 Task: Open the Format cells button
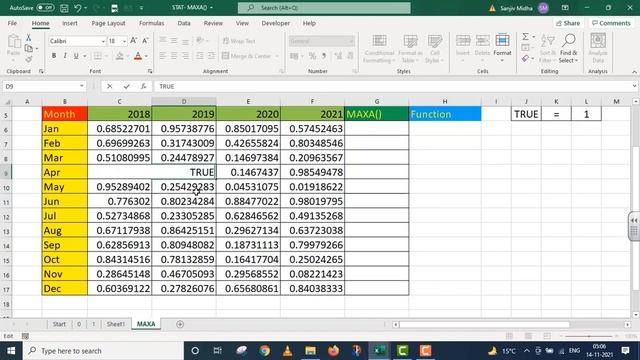click(502, 48)
